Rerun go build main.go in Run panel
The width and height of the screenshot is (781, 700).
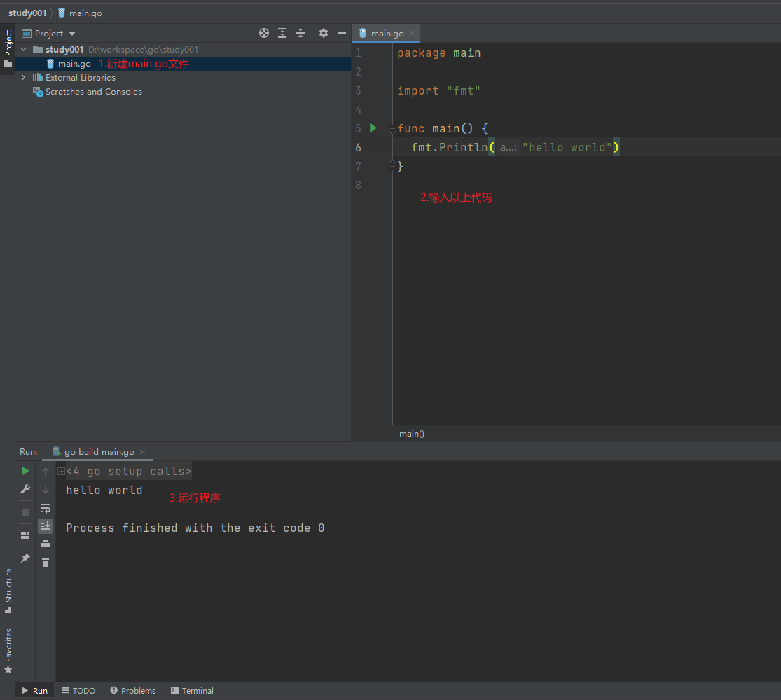pos(25,471)
